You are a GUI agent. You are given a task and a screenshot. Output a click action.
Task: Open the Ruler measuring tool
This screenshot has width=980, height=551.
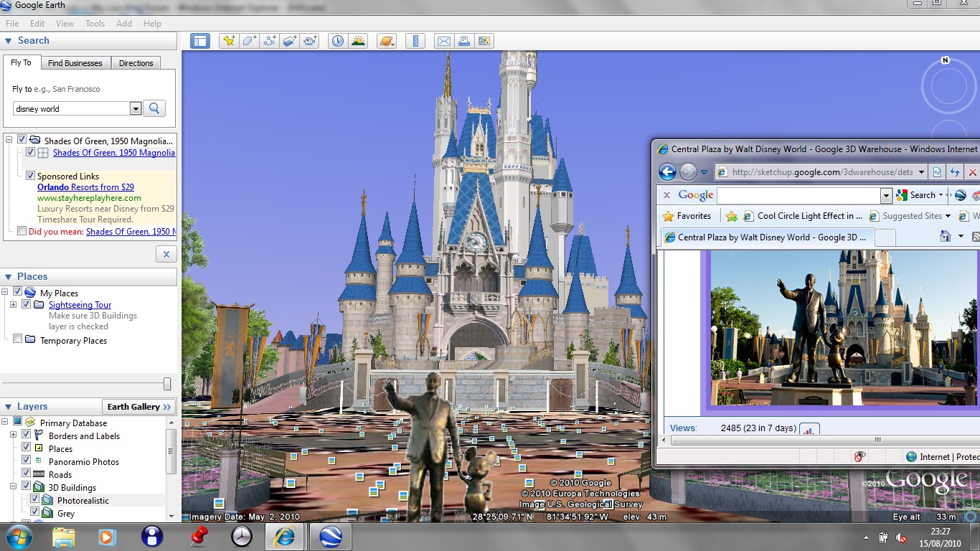415,41
